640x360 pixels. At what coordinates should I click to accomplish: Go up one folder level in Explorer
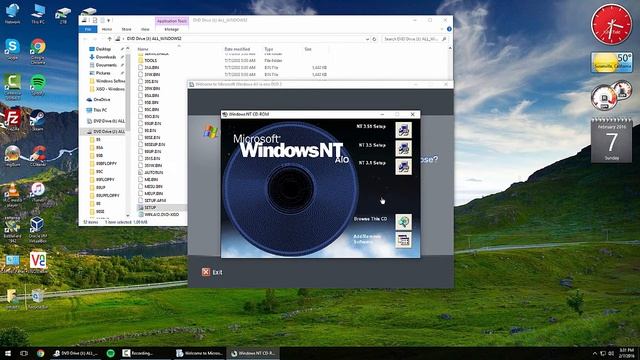[x=109, y=39]
